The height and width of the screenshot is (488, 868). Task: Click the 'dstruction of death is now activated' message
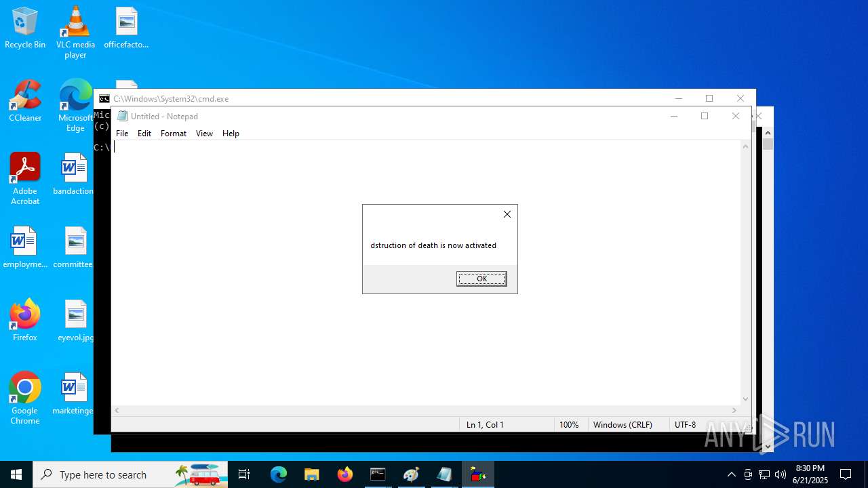click(x=433, y=245)
